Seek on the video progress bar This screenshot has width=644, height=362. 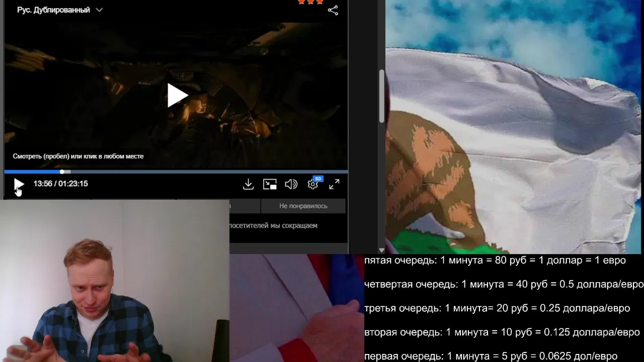tap(176, 172)
